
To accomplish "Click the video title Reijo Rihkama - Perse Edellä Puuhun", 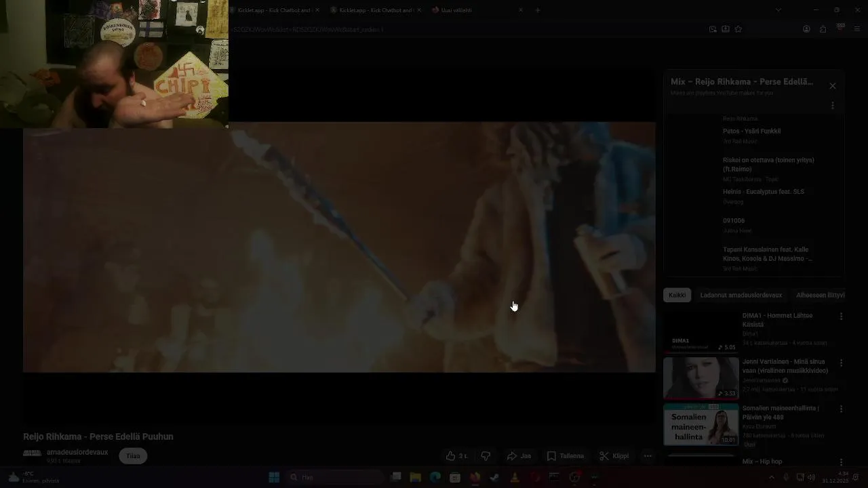I will coord(98,437).
